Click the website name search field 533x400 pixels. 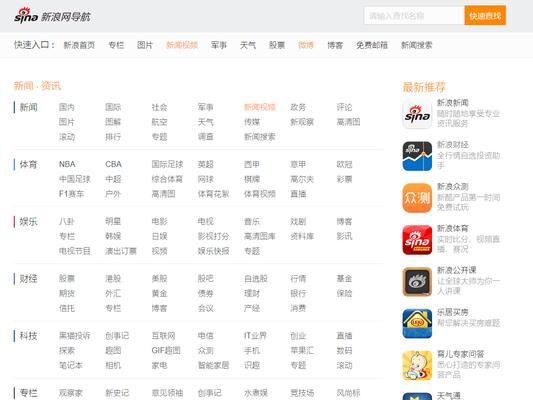414,16
